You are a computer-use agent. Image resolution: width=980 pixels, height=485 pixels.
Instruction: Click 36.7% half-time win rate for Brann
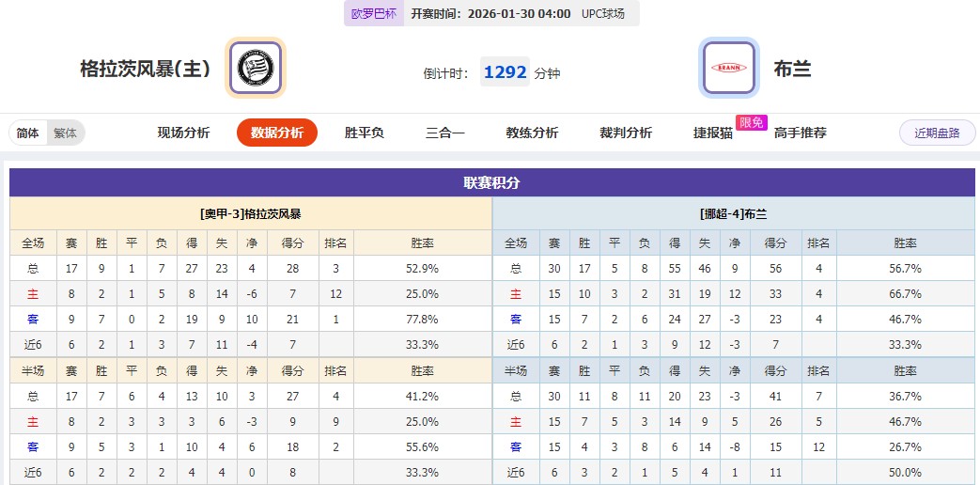click(905, 397)
